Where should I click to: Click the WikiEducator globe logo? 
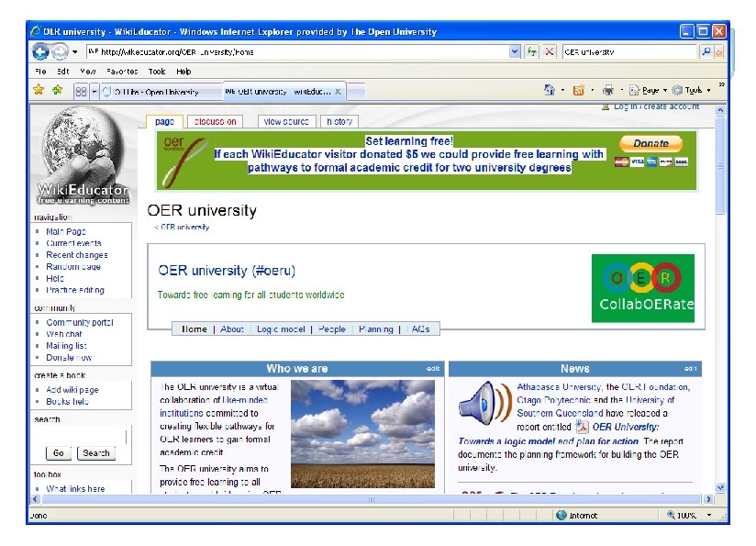83,156
